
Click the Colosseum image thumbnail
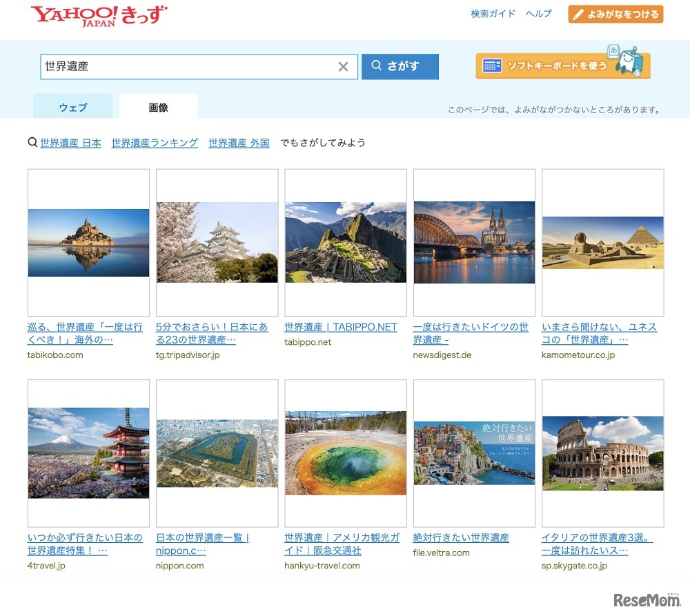[602, 453]
